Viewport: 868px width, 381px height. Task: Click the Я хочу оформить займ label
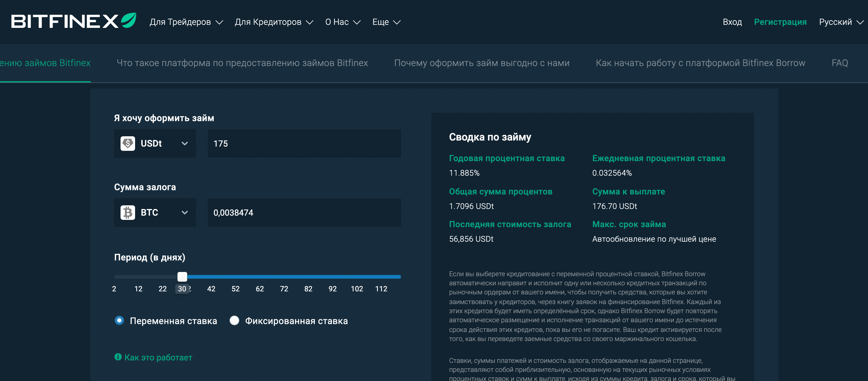[164, 118]
